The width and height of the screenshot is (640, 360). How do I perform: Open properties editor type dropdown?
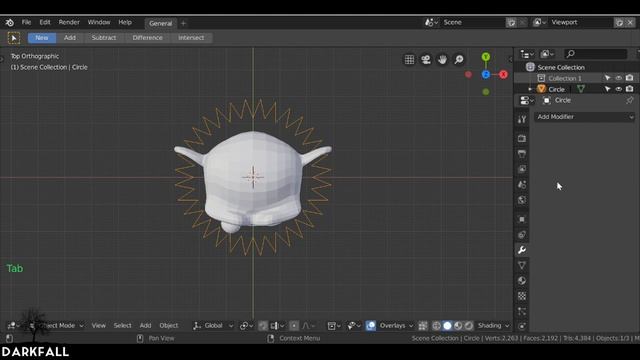(x=527, y=100)
